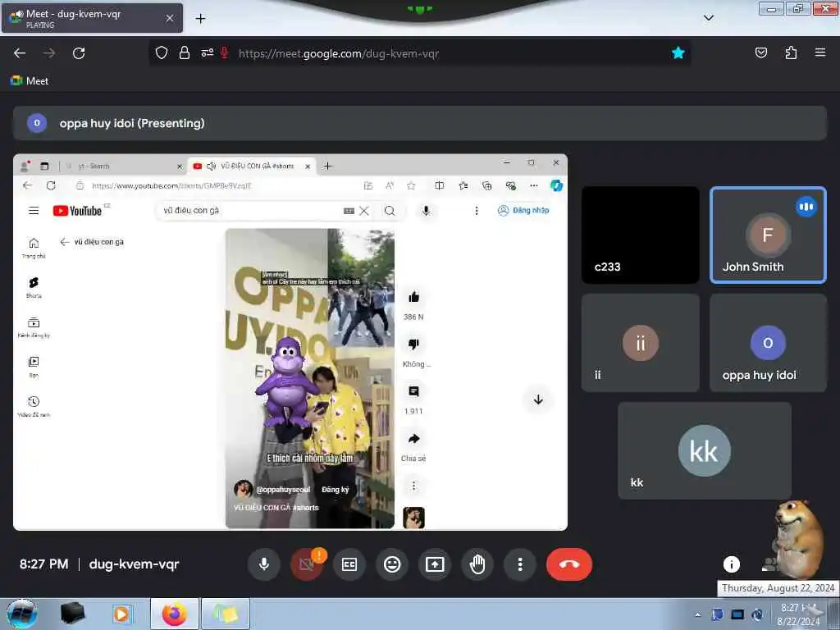The width and height of the screenshot is (840, 630).
Task: Dislike the short video
Action: pyautogui.click(x=413, y=345)
